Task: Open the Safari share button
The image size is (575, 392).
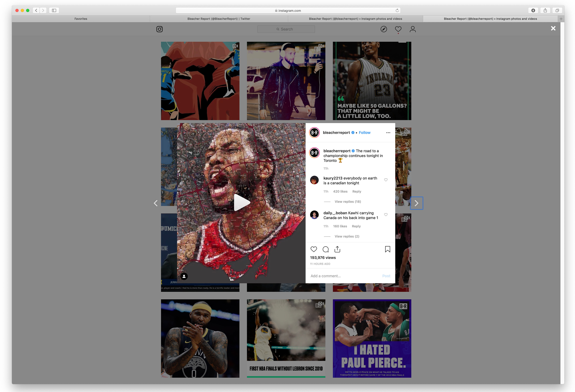Action: [x=545, y=10]
